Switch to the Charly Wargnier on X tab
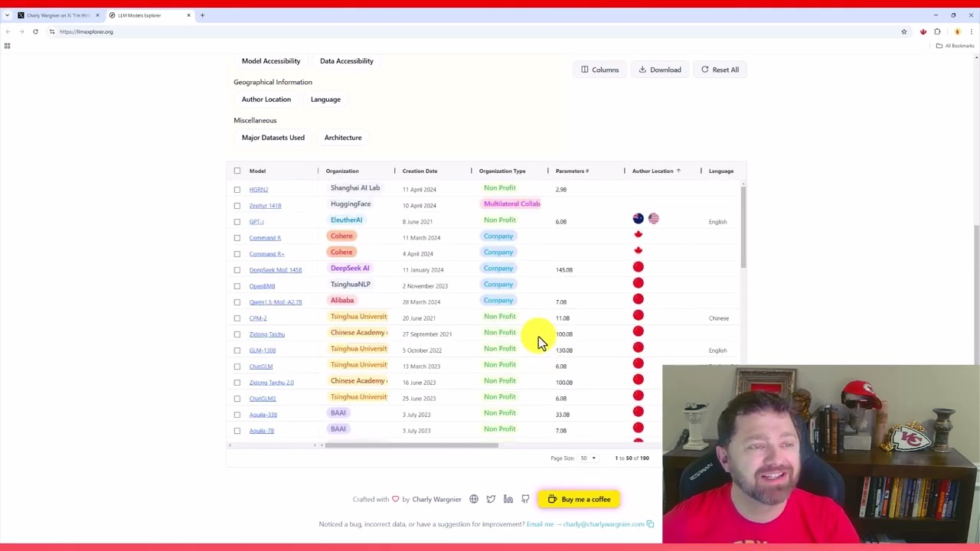This screenshot has height=551, width=980. tap(58, 15)
